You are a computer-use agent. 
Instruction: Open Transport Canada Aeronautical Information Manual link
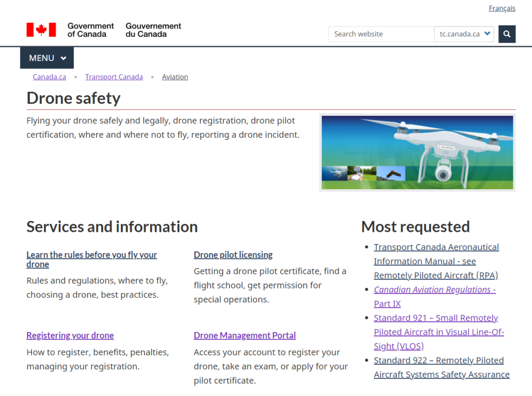pyautogui.click(x=436, y=261)
